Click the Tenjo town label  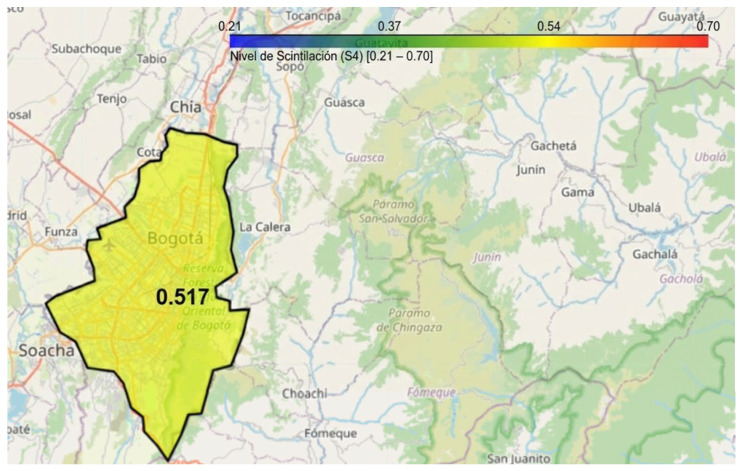point(112,99)
